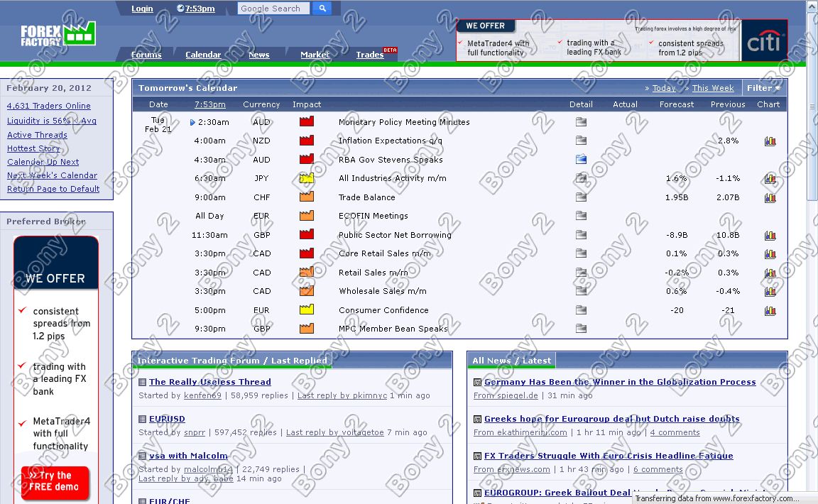The width and height of the screenshot is (818, 504).
Task: Open detail folder for RBA Gov Stevens Speaks
Action: coord(581,160)
